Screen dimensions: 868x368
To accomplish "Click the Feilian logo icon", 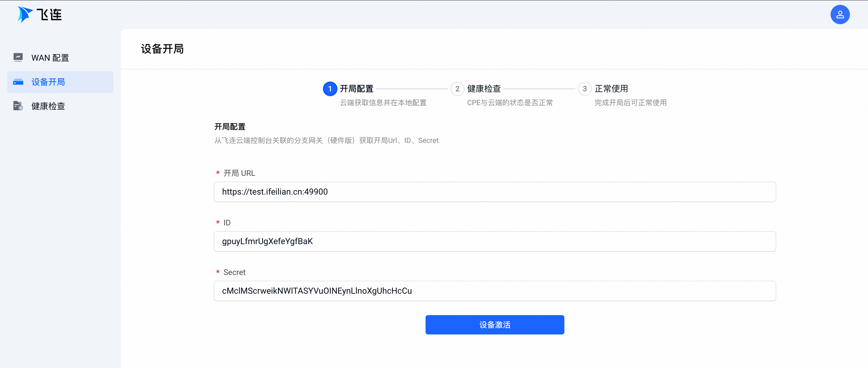I will (x=25, y=15).
